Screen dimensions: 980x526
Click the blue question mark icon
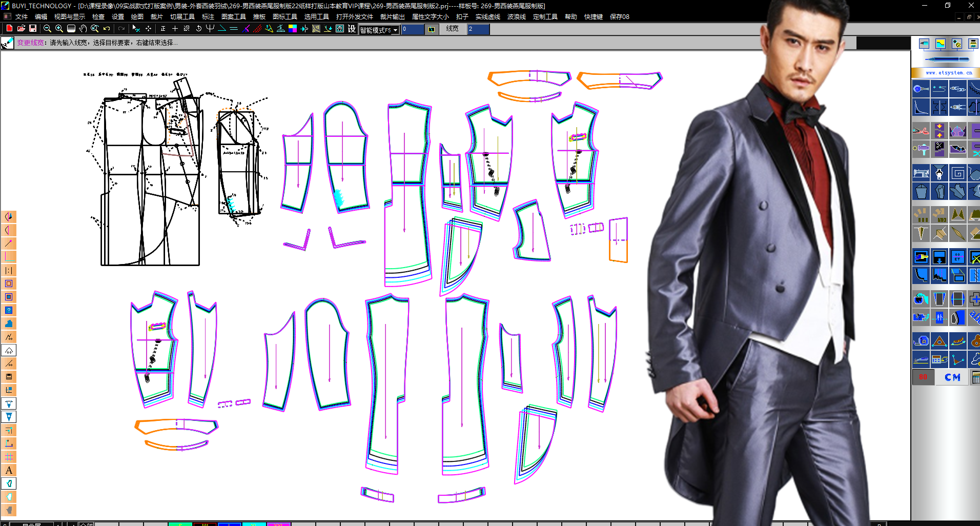(9, 310)
